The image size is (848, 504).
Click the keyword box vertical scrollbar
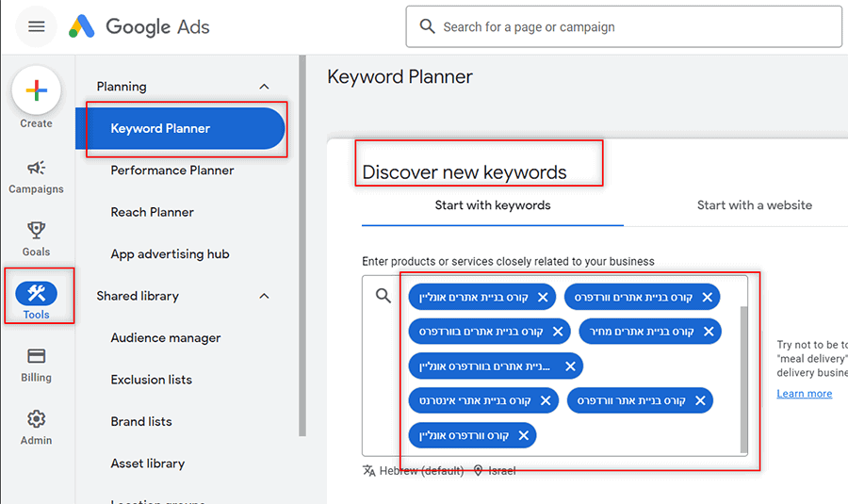743,379
